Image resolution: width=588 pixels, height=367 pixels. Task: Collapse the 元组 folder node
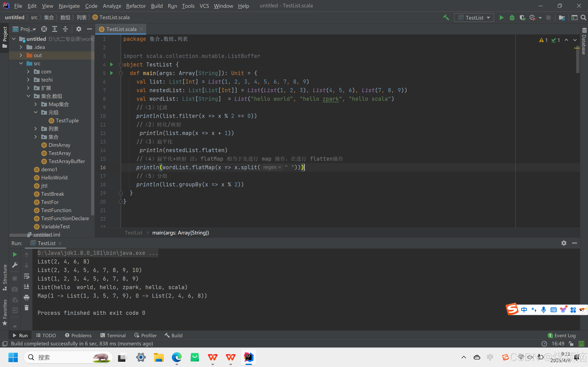coord(36,112)
